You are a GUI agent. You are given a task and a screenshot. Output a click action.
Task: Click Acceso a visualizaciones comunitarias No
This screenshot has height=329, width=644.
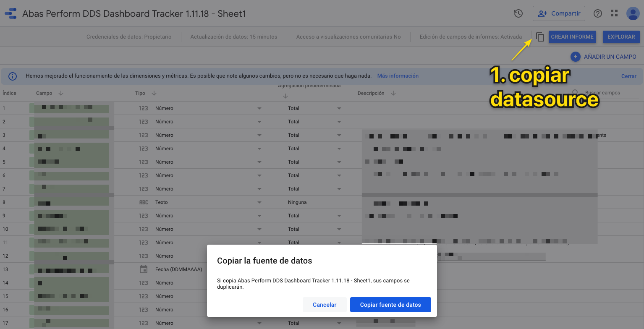point(348,37)
